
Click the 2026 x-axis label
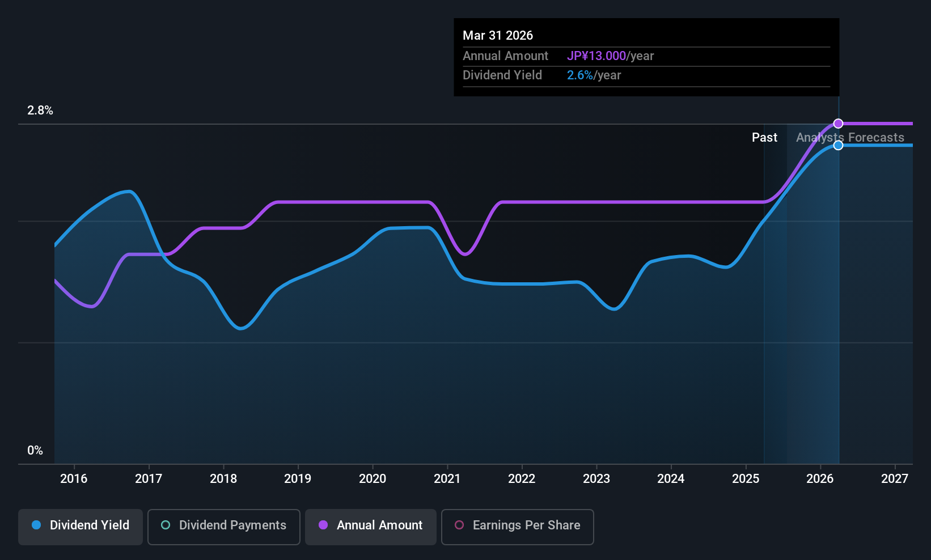pos(820,479)
